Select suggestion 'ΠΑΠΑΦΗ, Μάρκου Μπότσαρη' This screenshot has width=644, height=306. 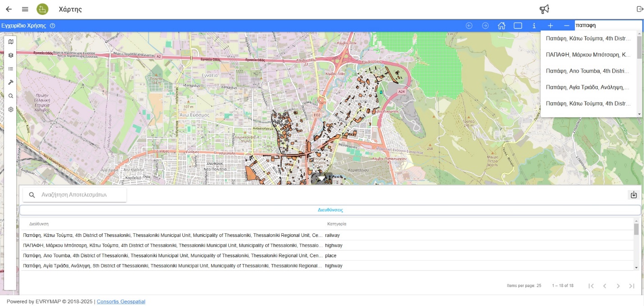588,55
